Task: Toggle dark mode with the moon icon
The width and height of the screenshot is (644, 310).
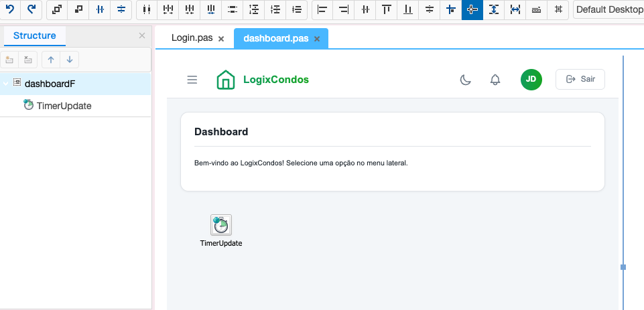Action: click(x=465, y=80)
